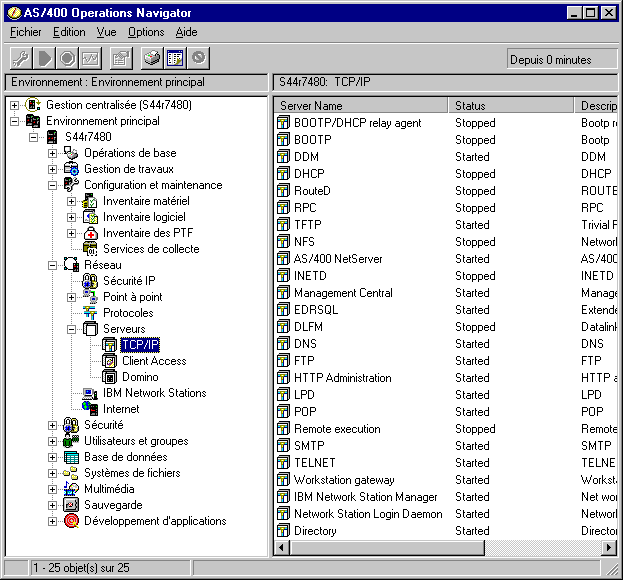Click the Protocoles tree icon
The height and width of the screenshot is (580, 623).
[x=90, y=313]
